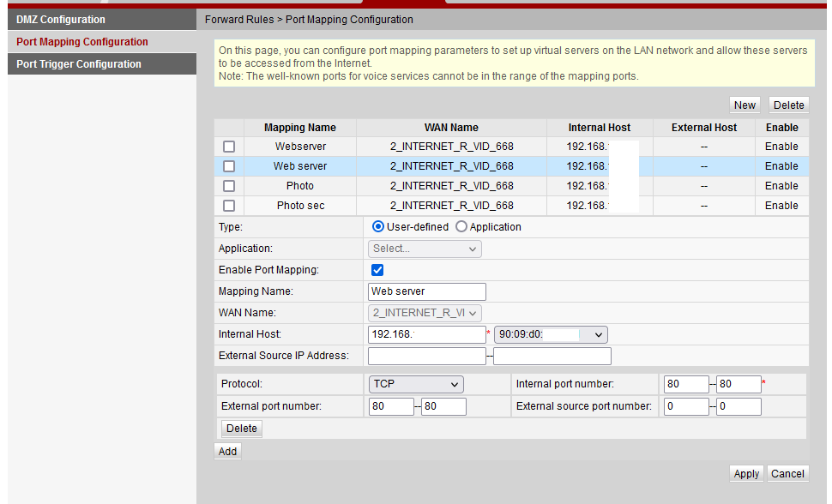Open the Protocol TCP dropdown
The width and height of the screenshot is (832, 504).
416,384
